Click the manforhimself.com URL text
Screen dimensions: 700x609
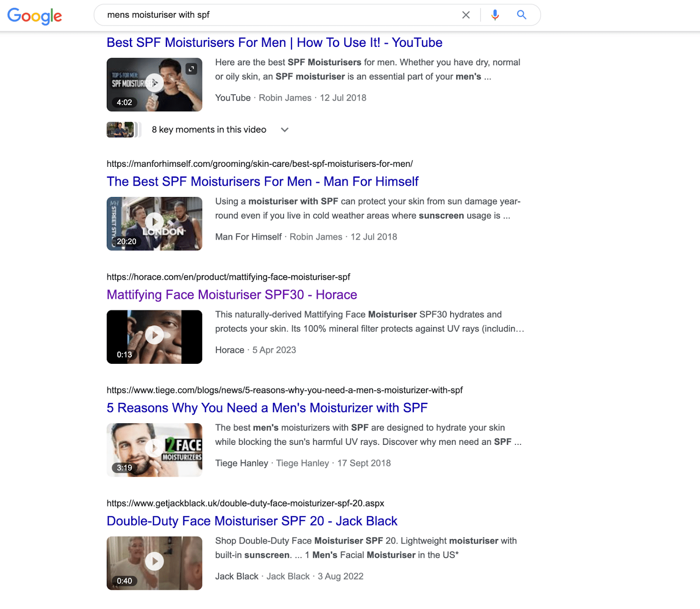point(259,164)
